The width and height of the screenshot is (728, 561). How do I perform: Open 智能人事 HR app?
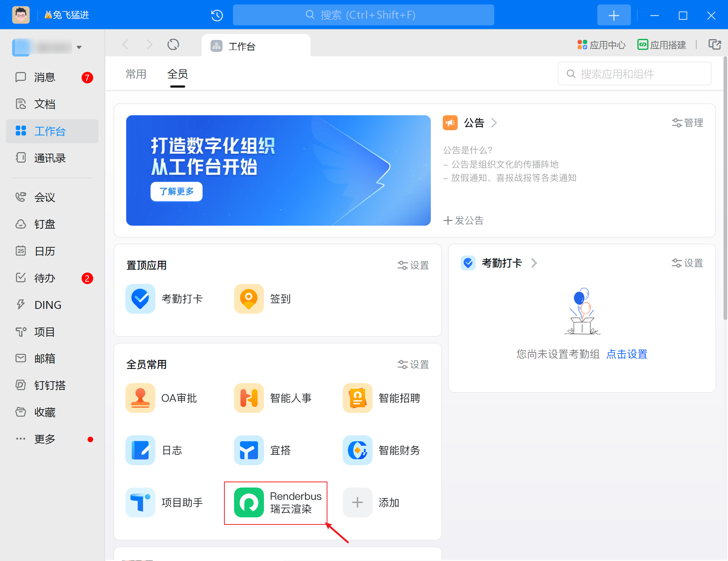click(273, 398)
